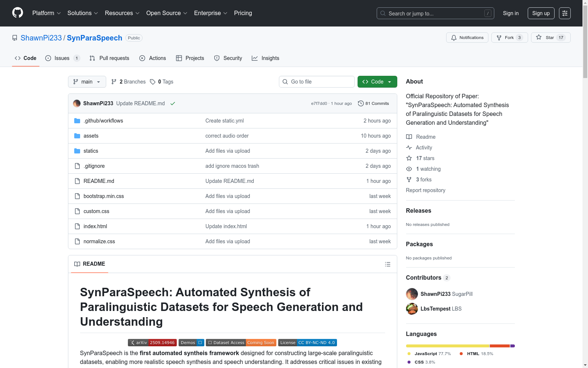Fork the SynParaSpeech repository

click(509, 38)
